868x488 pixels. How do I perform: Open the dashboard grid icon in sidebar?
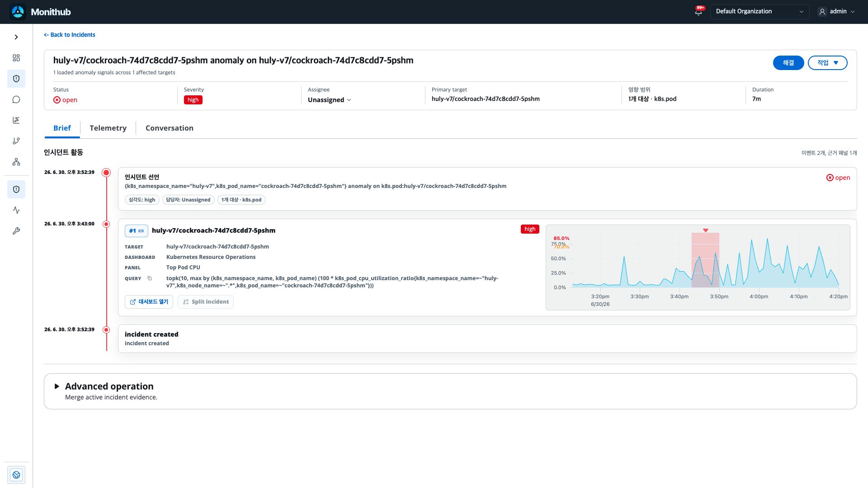(x=16, y=58)
